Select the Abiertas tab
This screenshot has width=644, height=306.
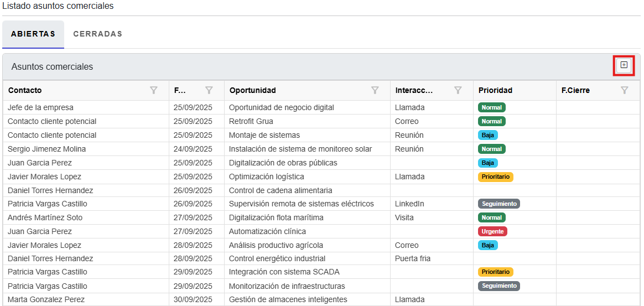tap(33, 34)
